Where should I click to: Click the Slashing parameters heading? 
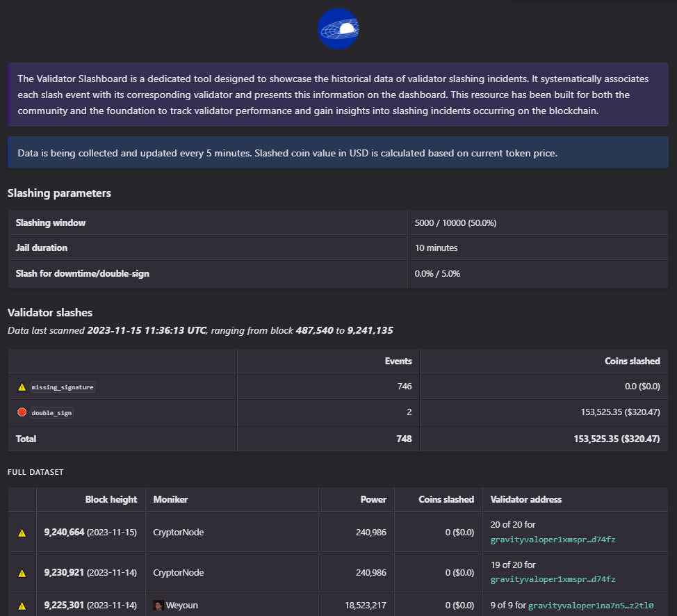click(x=59, y=193)
